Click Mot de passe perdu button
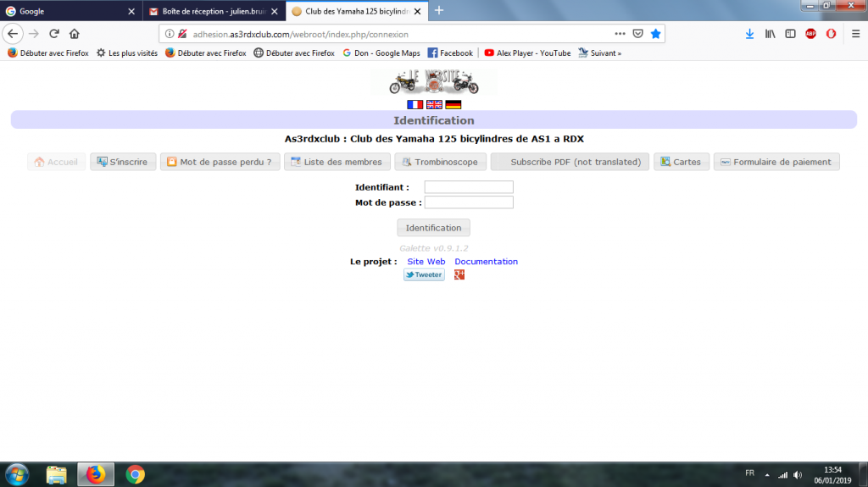The width and height of the screenshot is (868, 487). (220, 162)
